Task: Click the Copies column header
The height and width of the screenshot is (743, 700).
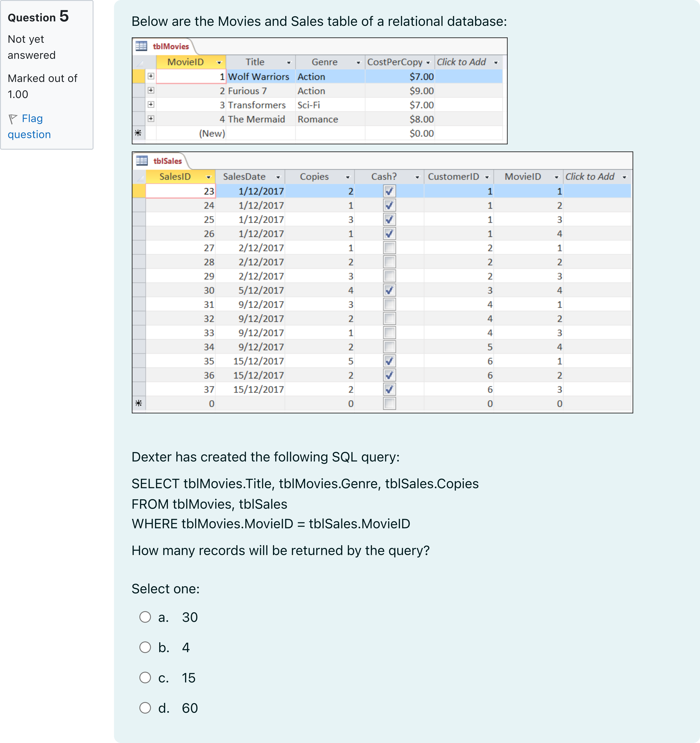Action: click(x=320, y=177)
